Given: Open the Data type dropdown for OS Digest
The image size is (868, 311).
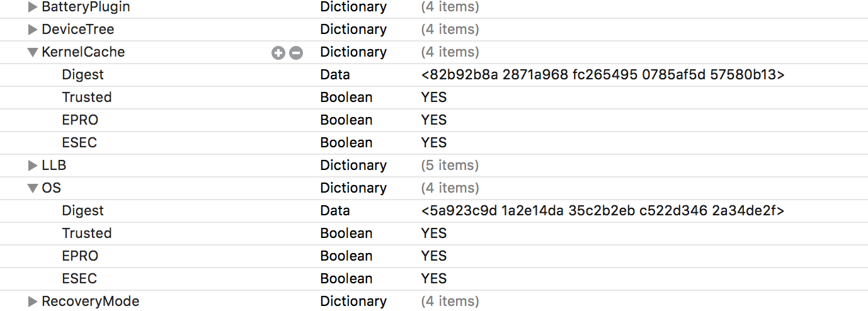Looking at the screenshot, I should tap(334, 211).
